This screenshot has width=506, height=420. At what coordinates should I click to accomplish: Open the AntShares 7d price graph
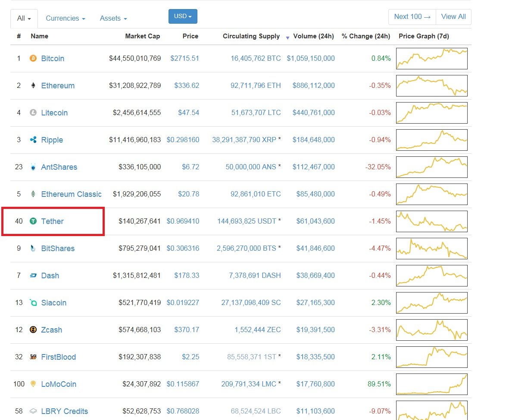432,167
